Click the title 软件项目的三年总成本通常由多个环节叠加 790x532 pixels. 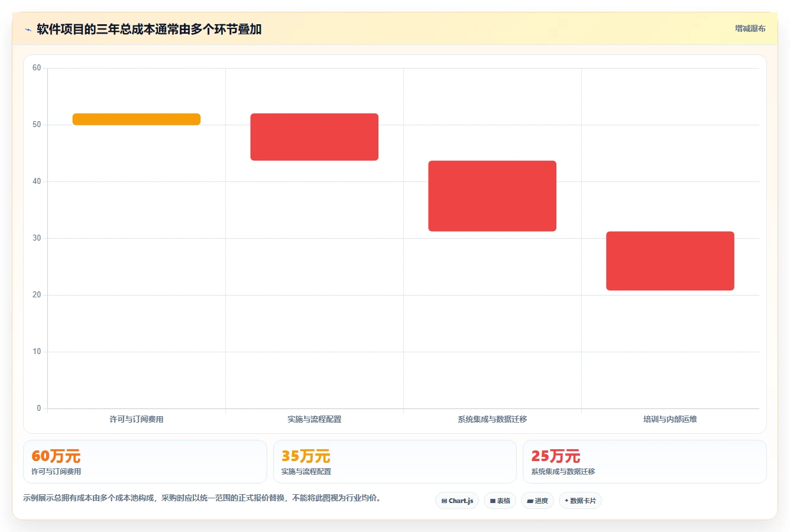pos(149,29)
